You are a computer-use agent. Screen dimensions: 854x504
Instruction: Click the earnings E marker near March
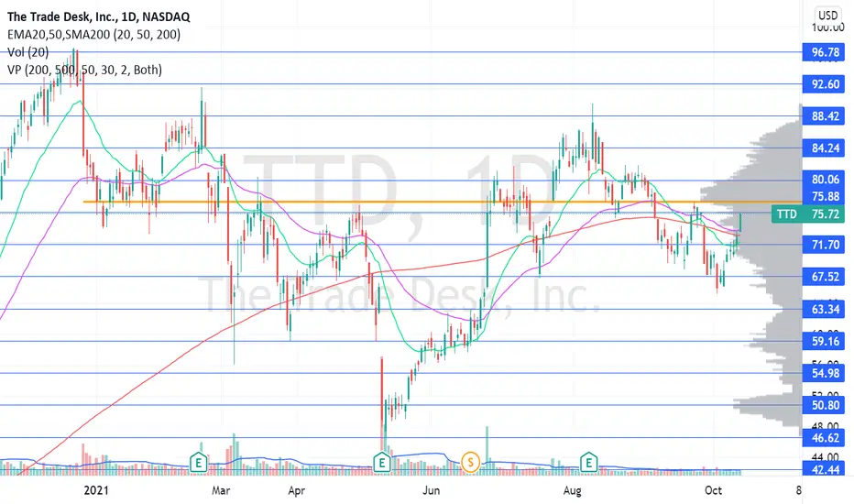[199, 463]
